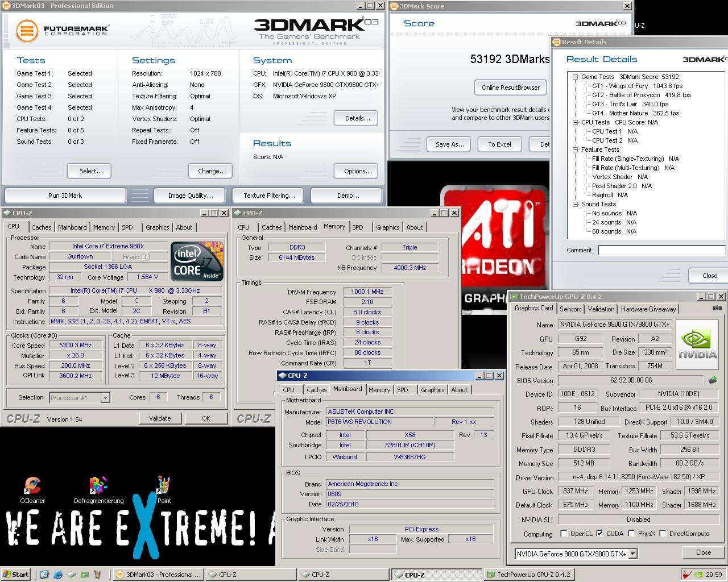Click the Intel Core i7 logo in CPU-Z
The height and width of the screenshot is (582, 728).
[197, 261]
